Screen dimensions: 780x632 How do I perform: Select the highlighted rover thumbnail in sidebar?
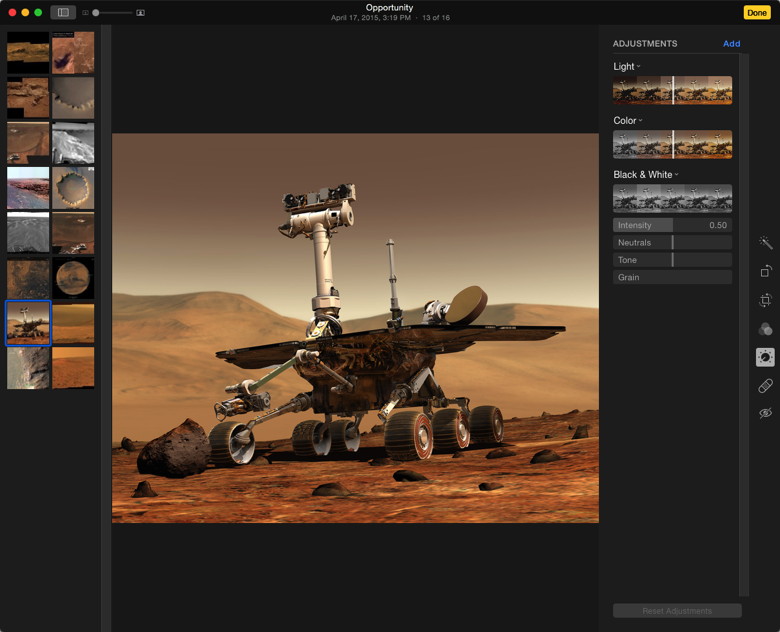tap(28, 323)
